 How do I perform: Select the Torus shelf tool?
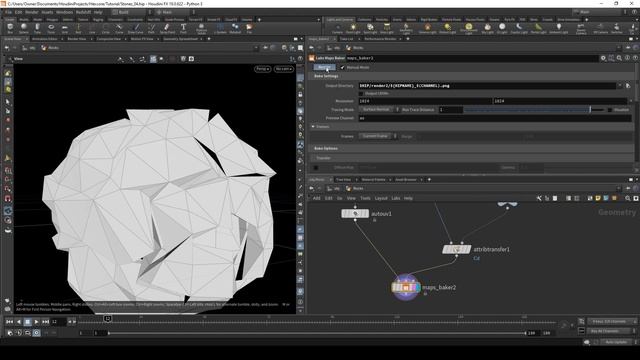(51, 28)
